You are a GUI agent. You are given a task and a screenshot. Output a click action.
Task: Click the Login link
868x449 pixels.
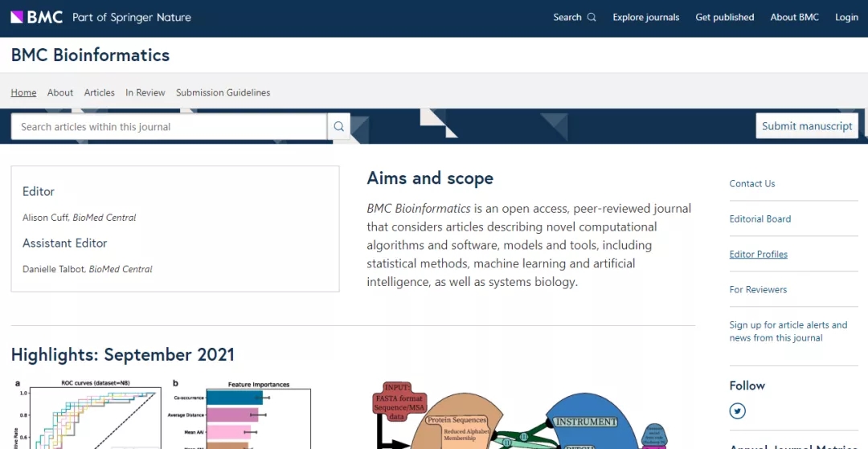(x=846, y=17)
